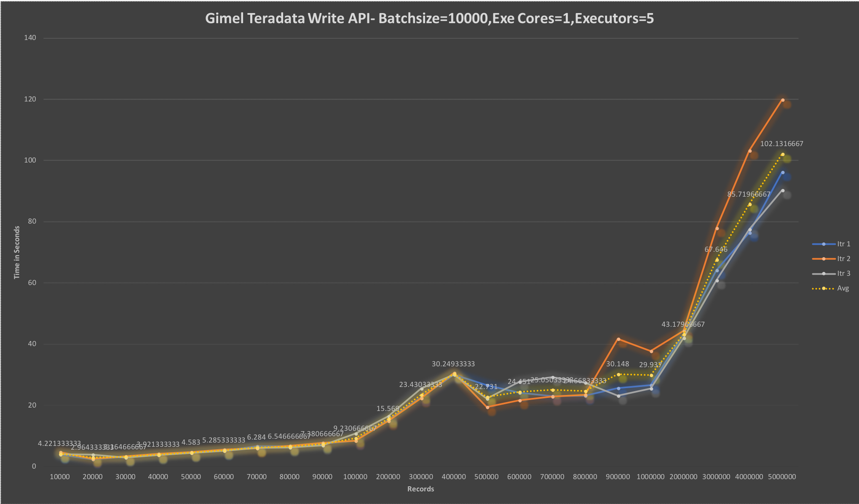Select the Avg yellow dotted legend marker
The height and width of the screenshot is (504, 859).
[x=824, y=288]
